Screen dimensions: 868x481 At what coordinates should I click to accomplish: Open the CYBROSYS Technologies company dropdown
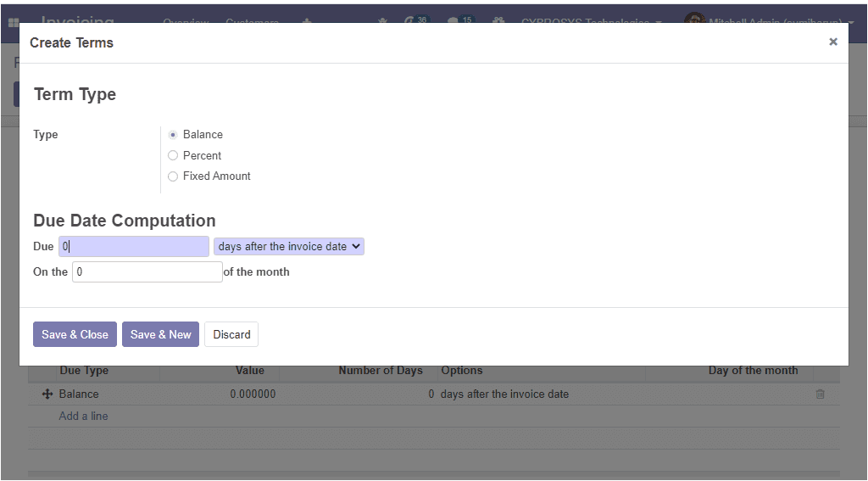coord(591,21)
